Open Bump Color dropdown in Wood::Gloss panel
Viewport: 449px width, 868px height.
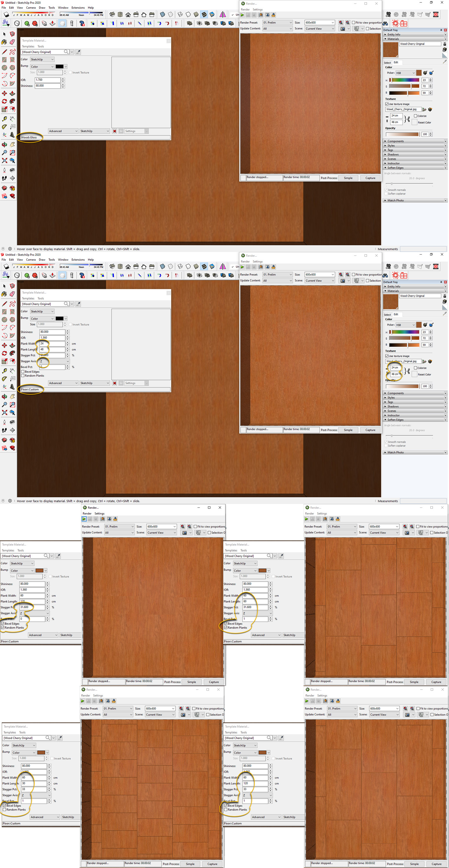tap(42, 67)
